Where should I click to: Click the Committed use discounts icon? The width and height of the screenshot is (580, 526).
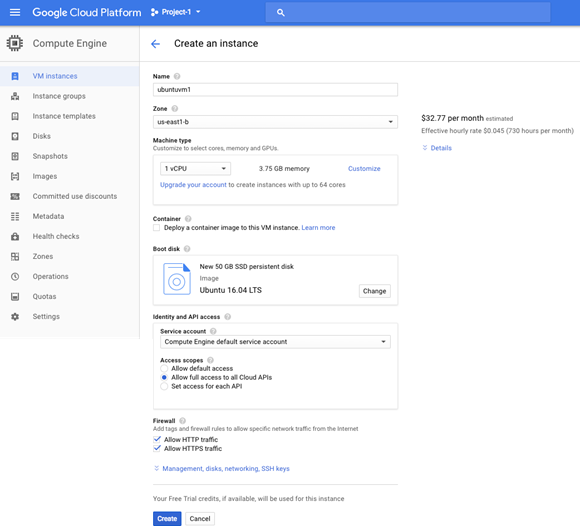point(15,196)
